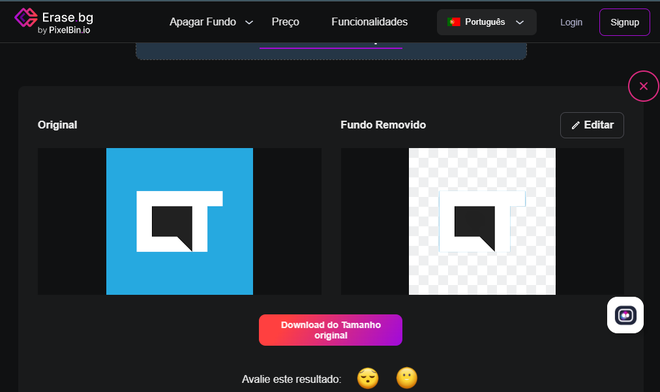Click Download do Tamanho original button
This screenshot has height=392, width=660.
pos(330,330)
